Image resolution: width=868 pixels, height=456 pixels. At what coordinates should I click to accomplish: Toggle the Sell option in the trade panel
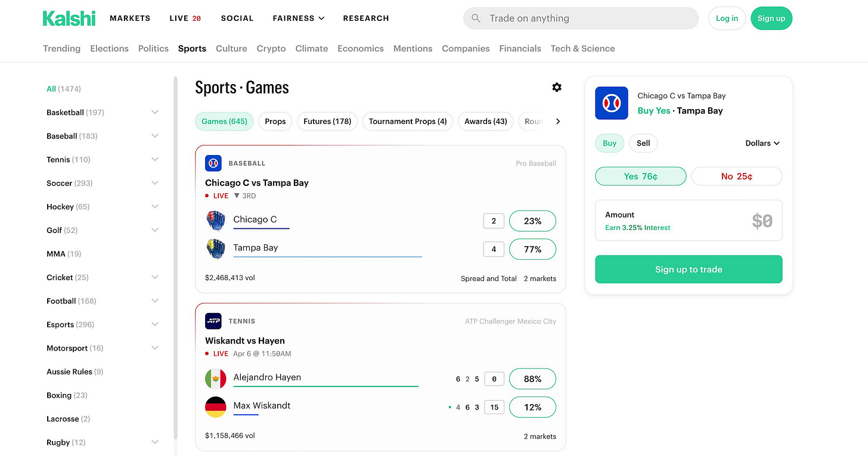643,143
